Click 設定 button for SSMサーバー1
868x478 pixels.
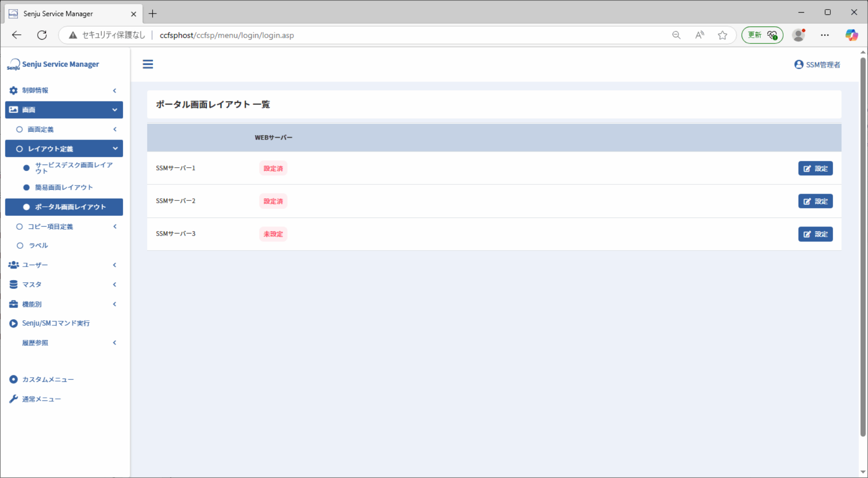coord(815,169)
